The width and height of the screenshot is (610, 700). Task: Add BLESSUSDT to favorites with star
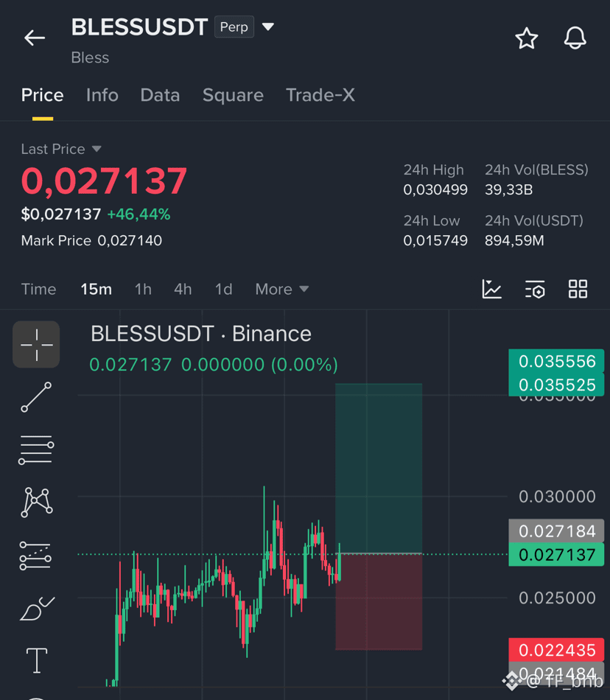click(x=527, y=38)
